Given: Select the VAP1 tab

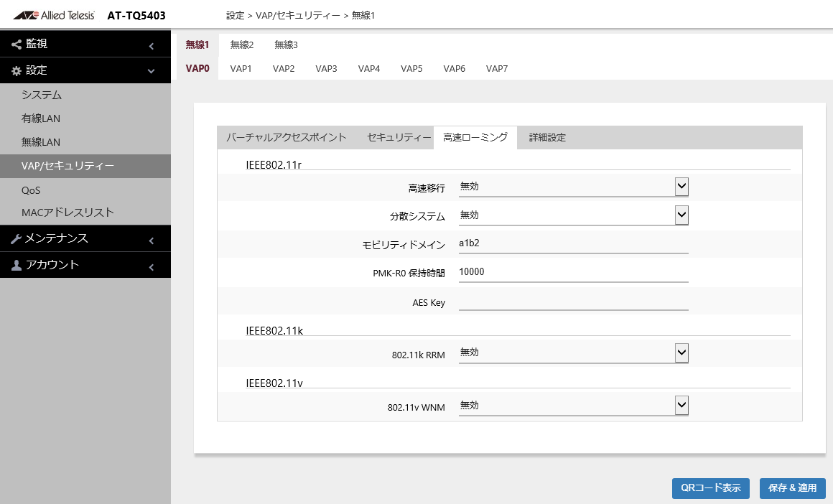Looking at the screenshot, I should click(x=241, y=68).
